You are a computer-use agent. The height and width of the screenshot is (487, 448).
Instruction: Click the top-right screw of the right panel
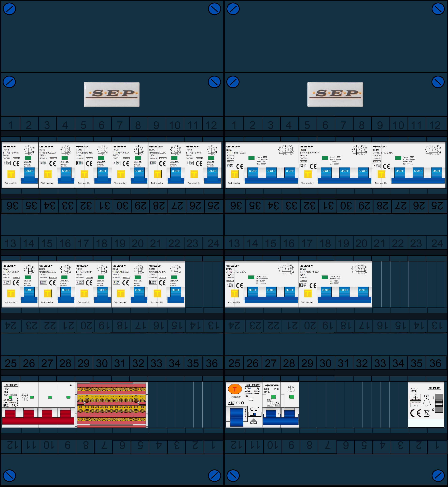click(x=438, y=9)
